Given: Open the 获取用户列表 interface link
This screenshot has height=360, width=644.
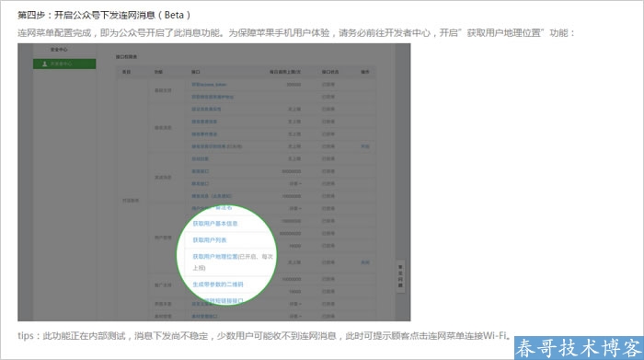Looking at the screenshot, I should click(210, 240).
